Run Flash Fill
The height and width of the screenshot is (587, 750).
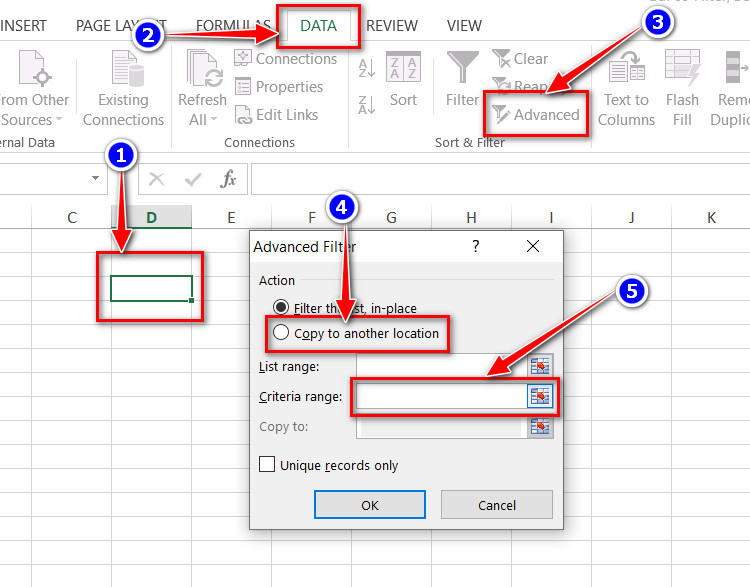click(682, 89)
